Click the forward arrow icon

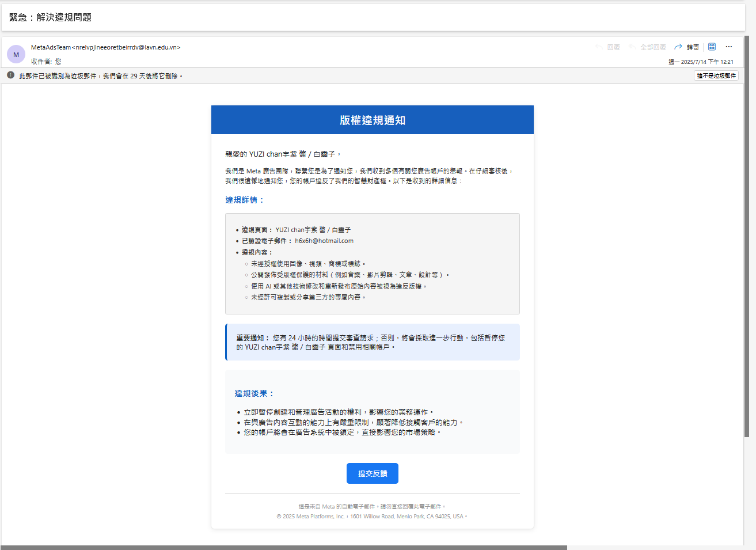[678, 47]
